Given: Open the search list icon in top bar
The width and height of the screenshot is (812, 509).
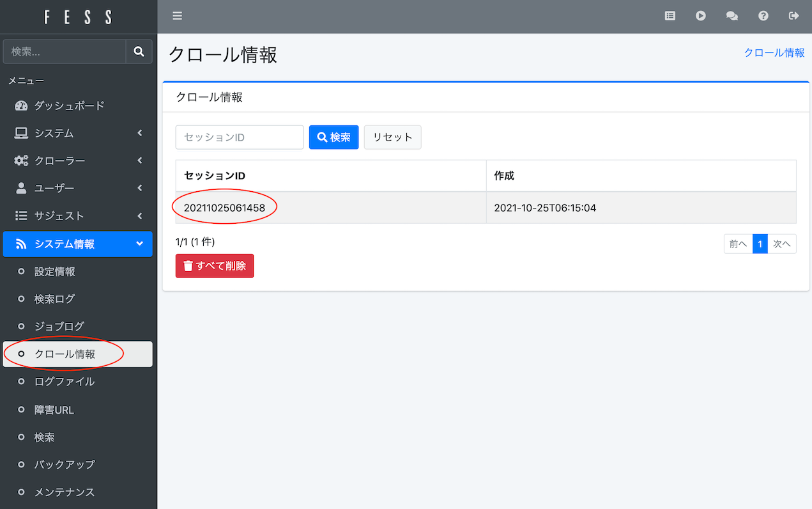Looking at the screenshot, I should click(x=670, y=16).
